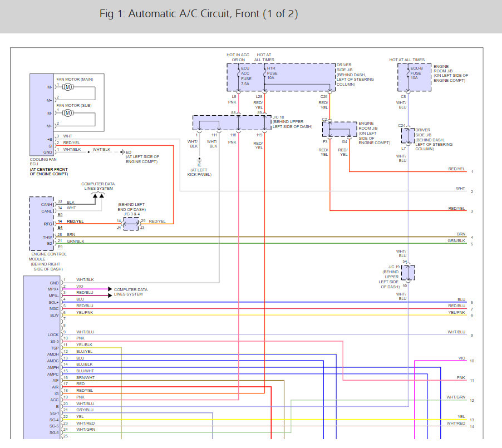This screenshot has height=448, width=502.
Task: Click 'COMPUTER DATA LINES SYSTEM' beside the MPX wires
Action: (x=131, y=292)
